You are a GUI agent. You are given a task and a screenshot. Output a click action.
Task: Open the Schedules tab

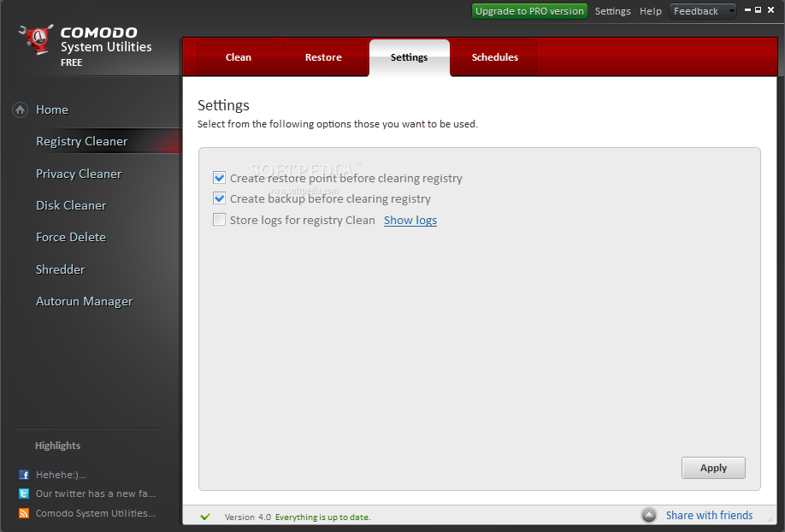tap(494, 57)
